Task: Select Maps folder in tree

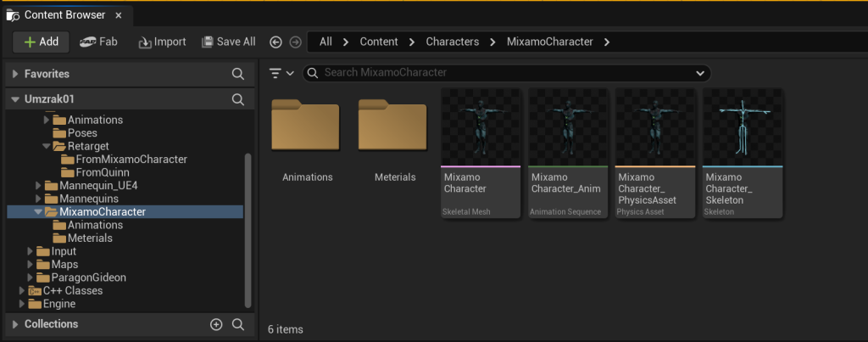Action: click(x=57, y=265)
